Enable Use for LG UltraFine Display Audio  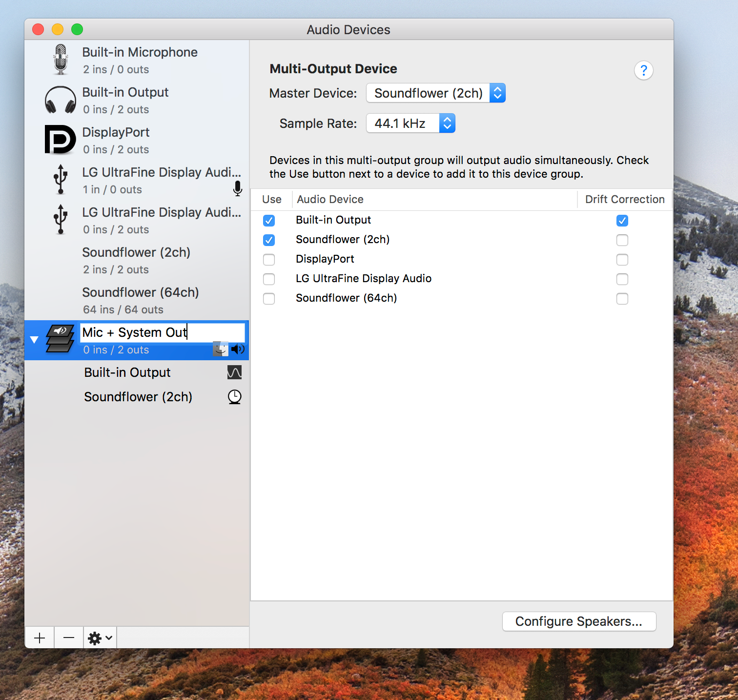(x=269, y=279)
